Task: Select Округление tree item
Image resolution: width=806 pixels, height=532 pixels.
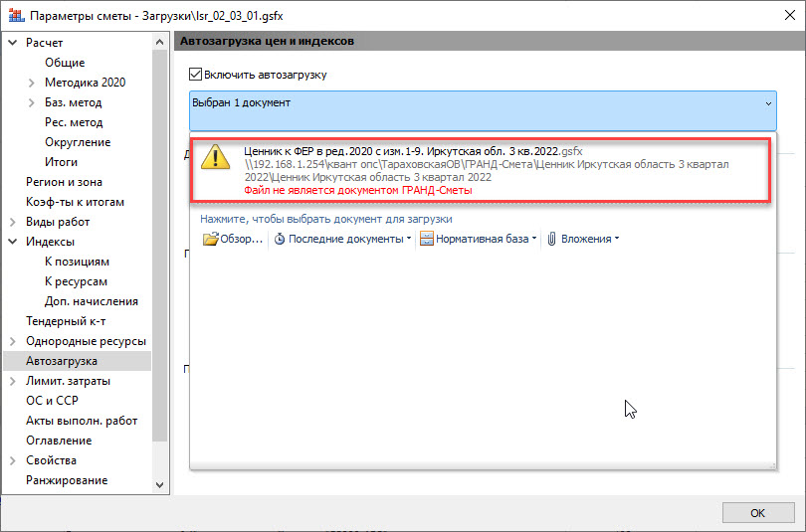Action: click(78, 142)
